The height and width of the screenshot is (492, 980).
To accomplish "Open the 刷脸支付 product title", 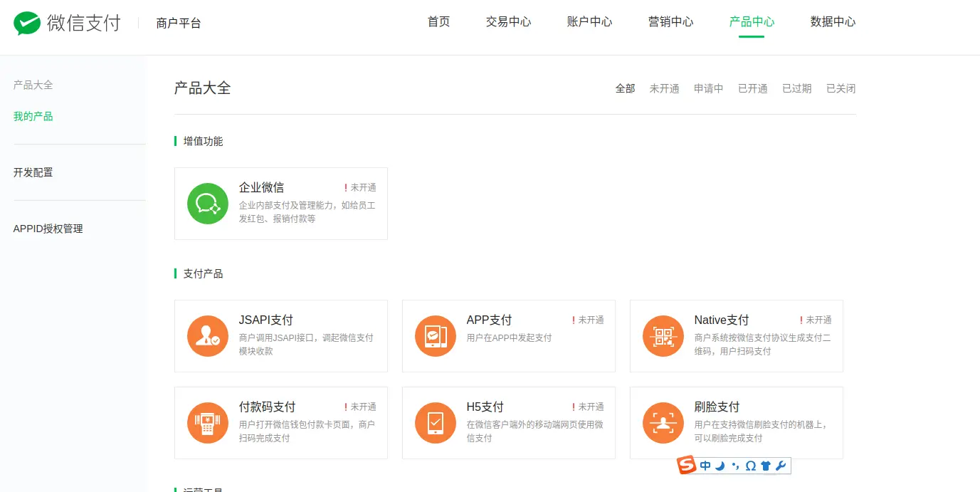I will pyautogui.click(x=717, y=407).
